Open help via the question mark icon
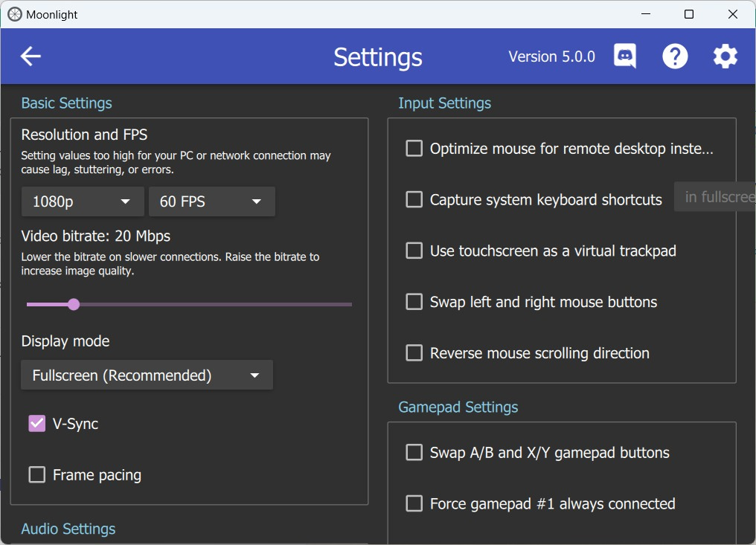The image size is (756, 545). click(x=675, y=57)
